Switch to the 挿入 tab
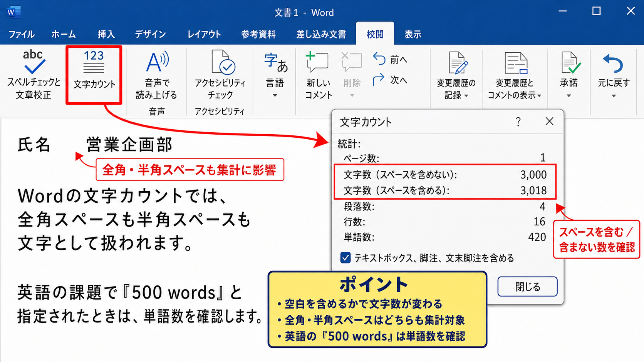644x362 pixels. point(106,34)
